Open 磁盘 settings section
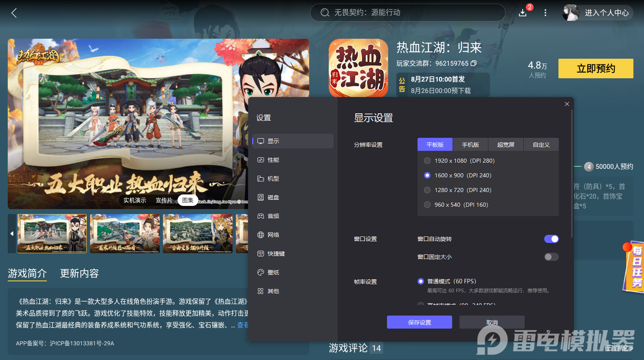Screen dimensions: 644x360 coord(293,197)
